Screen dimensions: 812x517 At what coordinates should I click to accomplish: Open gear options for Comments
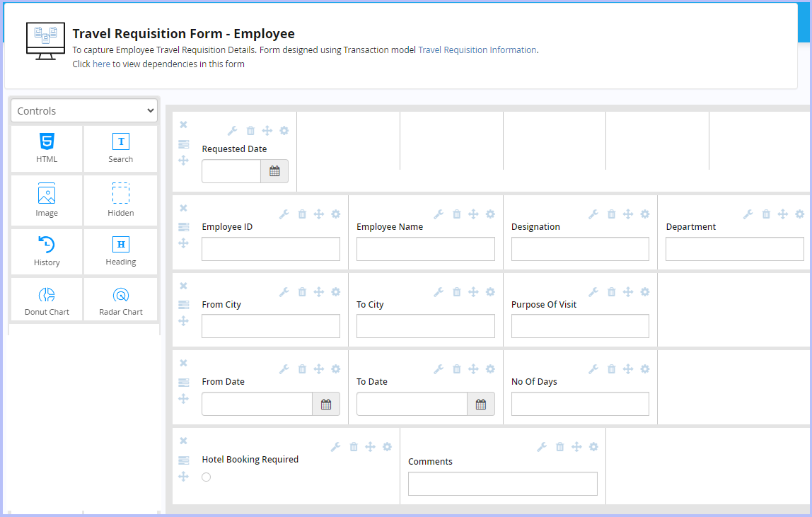tap(593, 446)
